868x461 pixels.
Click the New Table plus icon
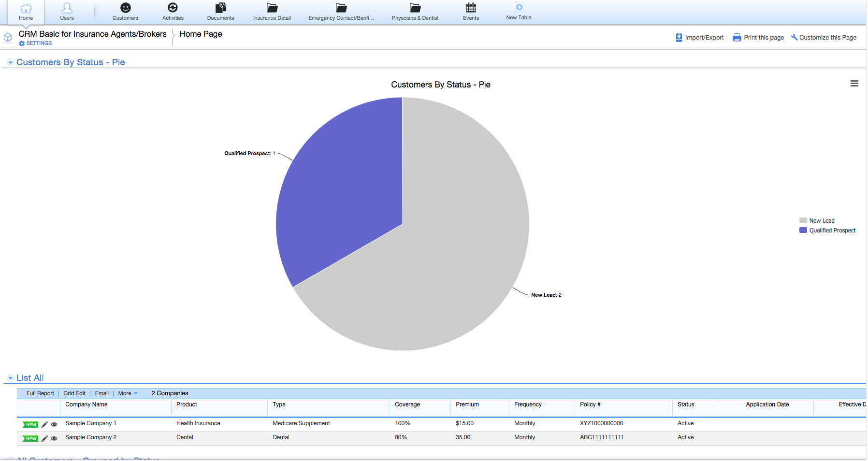pyautogui.click(x=519, y=7)
